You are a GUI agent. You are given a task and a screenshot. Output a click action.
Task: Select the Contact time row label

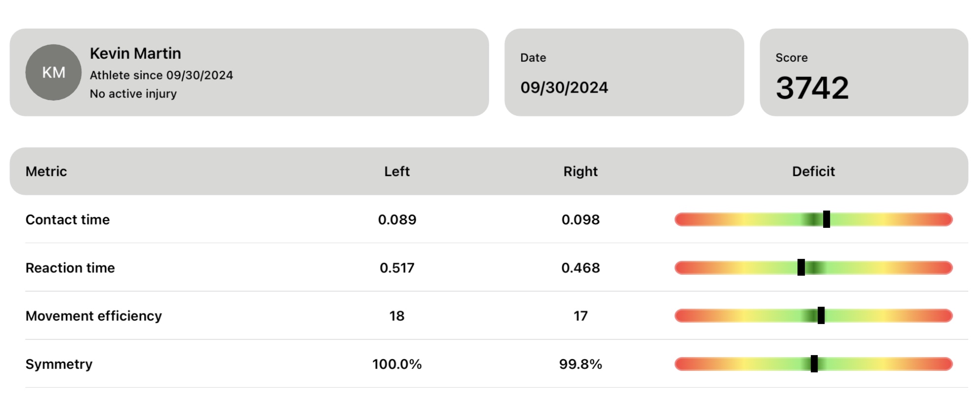click(68, 220)
